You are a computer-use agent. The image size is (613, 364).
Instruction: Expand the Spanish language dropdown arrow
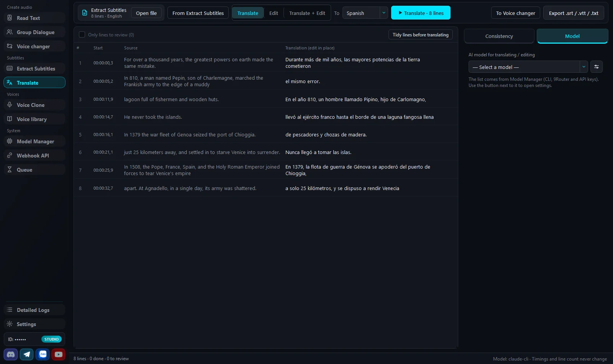(x=384, y=13)
